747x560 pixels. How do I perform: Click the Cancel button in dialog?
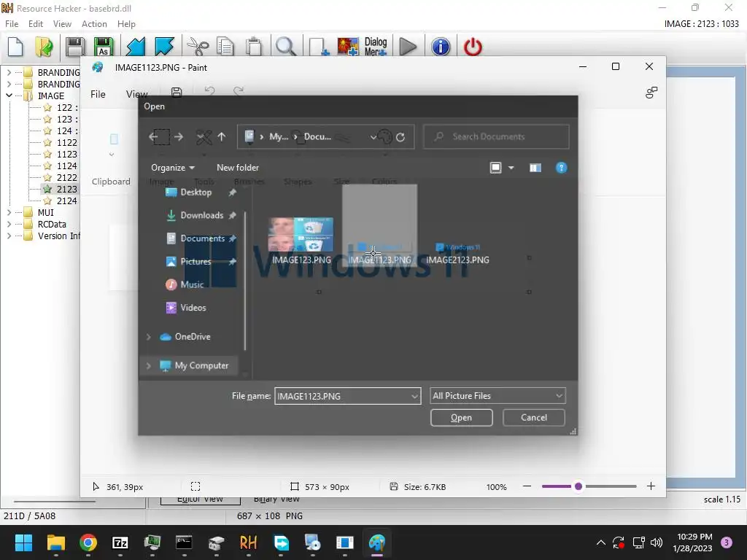(x=533, y=418)
